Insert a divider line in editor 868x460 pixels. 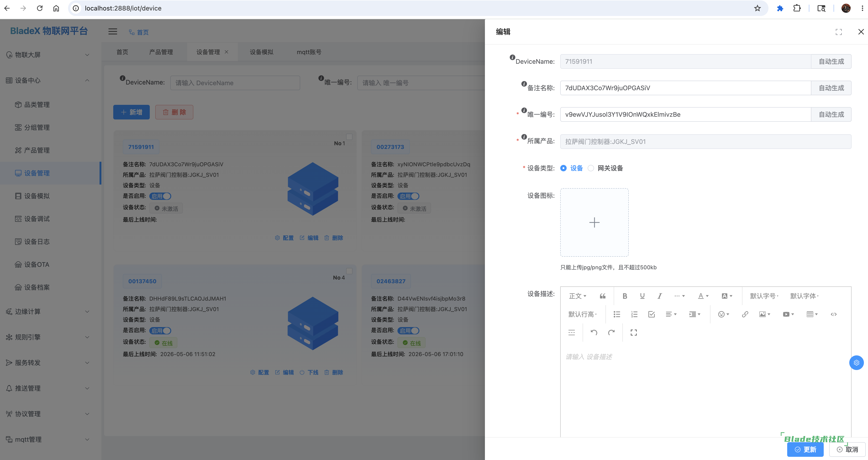click(x=572, y=333)
